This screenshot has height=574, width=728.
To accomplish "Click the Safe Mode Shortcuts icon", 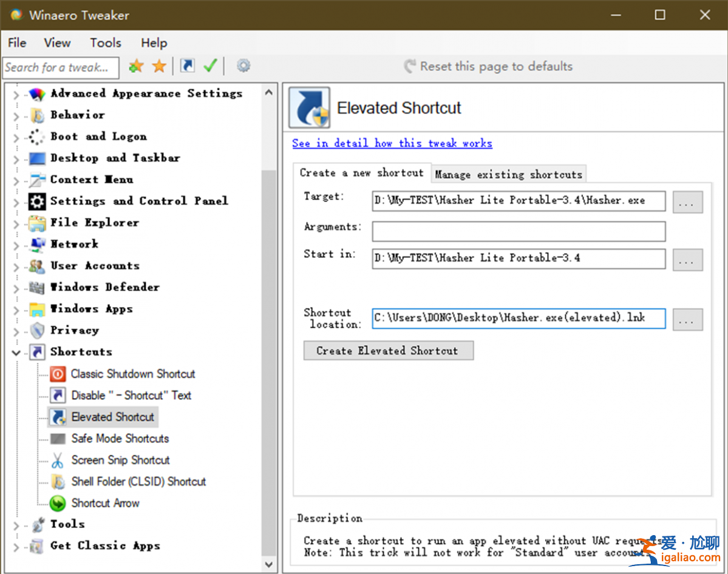I will point(58,439).
